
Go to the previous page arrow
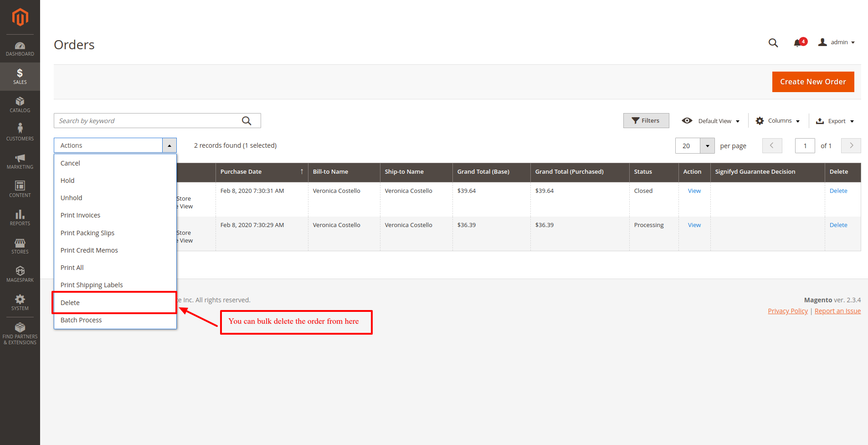tap(772, 145)
